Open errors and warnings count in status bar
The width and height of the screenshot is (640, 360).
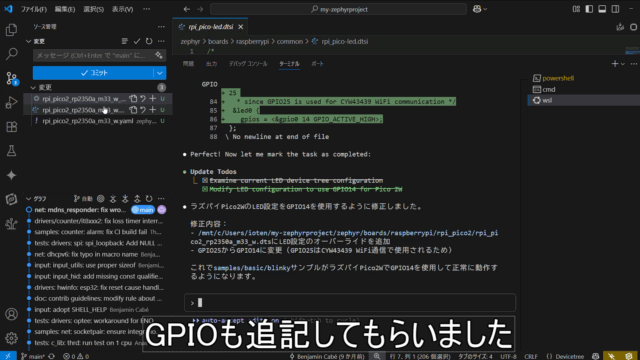tap(76, 356)
